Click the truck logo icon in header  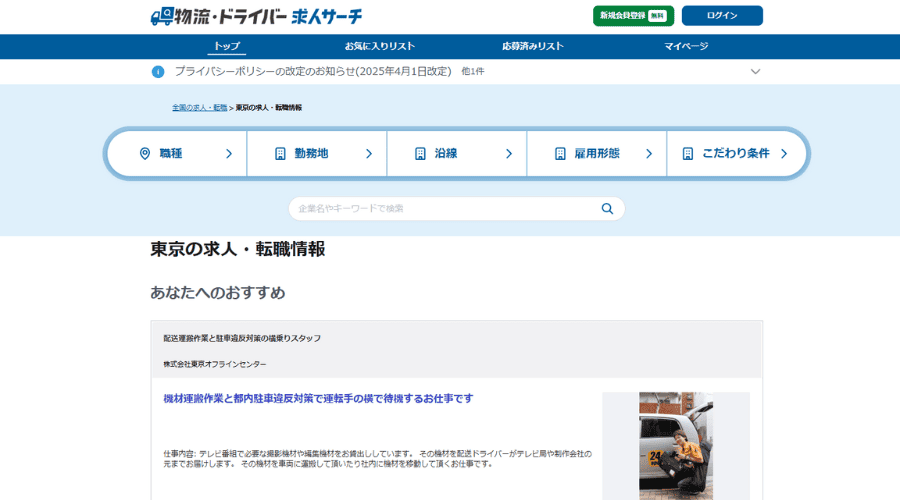pyautogui.click(x=162, y=17)
